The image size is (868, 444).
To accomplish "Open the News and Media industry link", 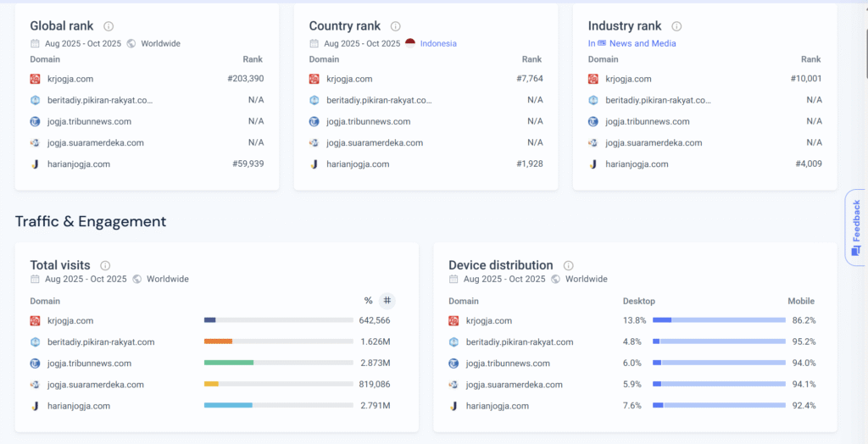I will point(643,43).
